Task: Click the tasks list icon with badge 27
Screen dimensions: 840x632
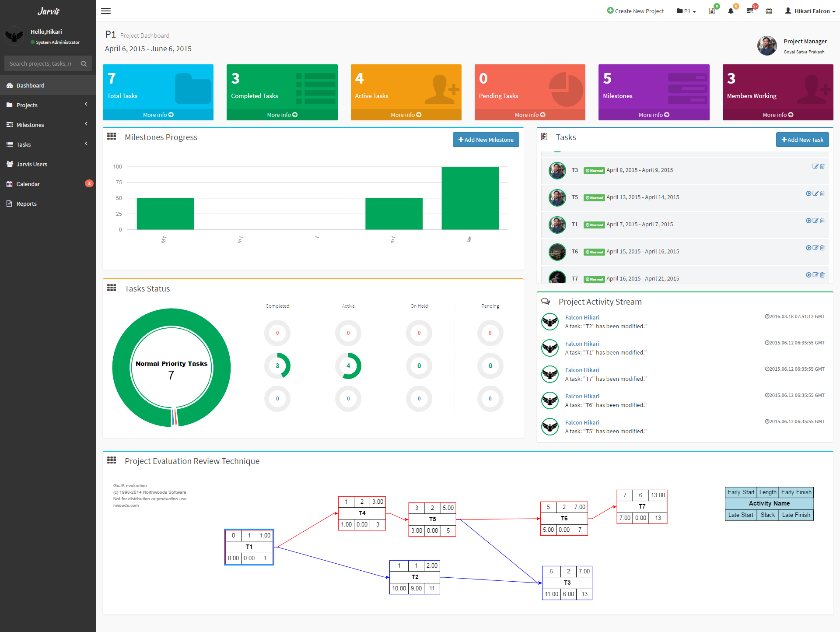Action: pos(750,11)
